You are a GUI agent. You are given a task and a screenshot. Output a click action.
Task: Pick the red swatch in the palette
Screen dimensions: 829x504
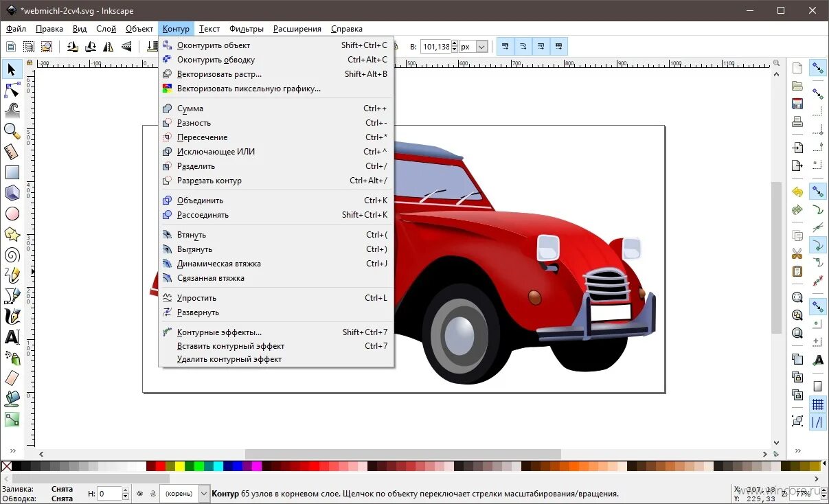[161, 466]
